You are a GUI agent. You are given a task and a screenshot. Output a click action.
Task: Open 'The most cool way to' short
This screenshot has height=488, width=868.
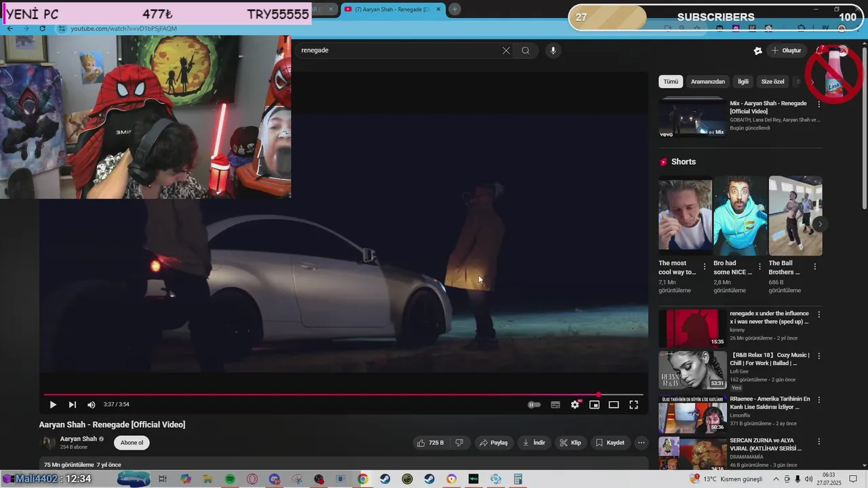coord(685,216)
